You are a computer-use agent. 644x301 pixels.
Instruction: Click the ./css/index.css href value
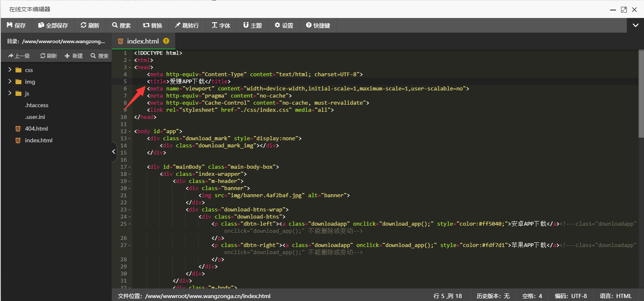tap(258, 110)
